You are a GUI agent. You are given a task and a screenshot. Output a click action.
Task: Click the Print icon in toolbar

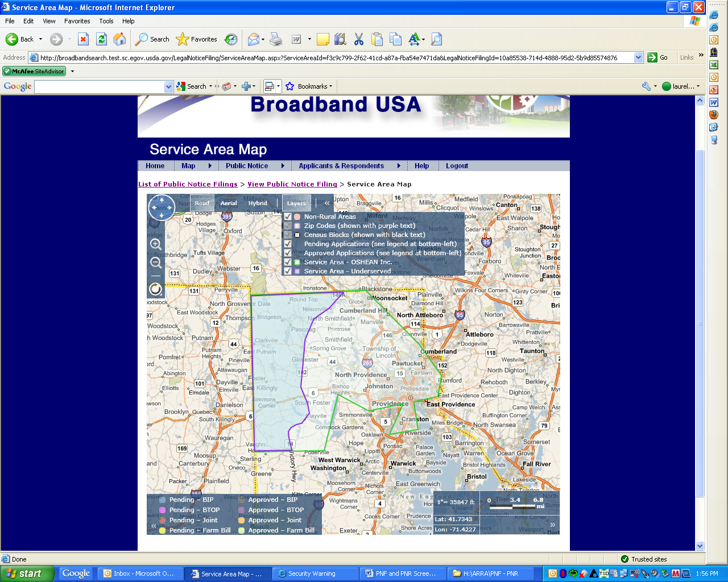tap(276, 39)
